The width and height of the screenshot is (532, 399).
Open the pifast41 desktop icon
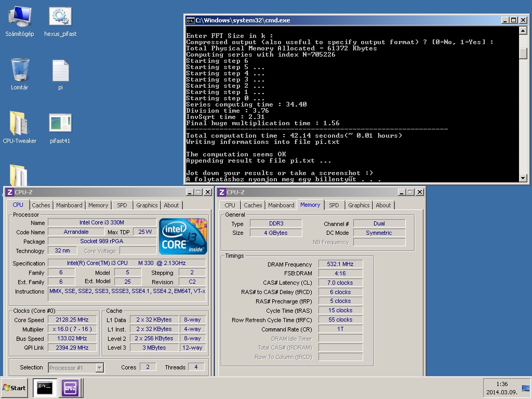[x=60, y=127]
